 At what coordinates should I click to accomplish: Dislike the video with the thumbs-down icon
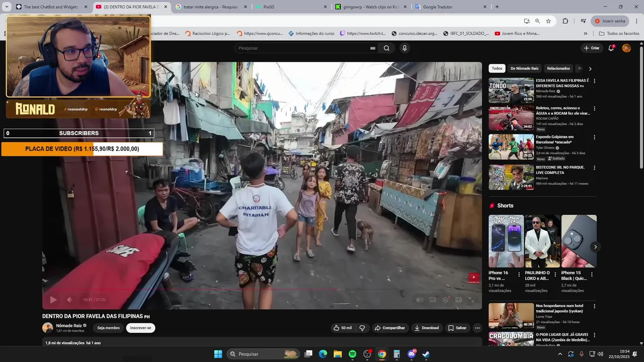362,328
